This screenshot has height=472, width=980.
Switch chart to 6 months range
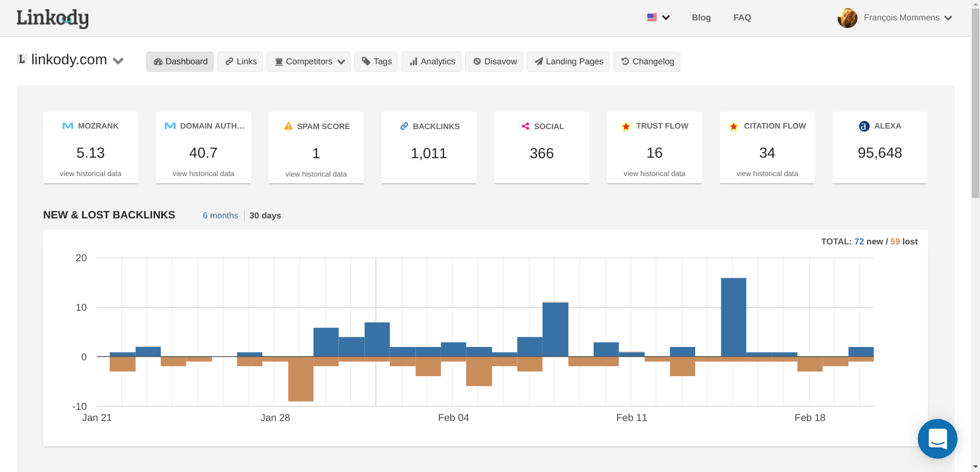(220, 215)
